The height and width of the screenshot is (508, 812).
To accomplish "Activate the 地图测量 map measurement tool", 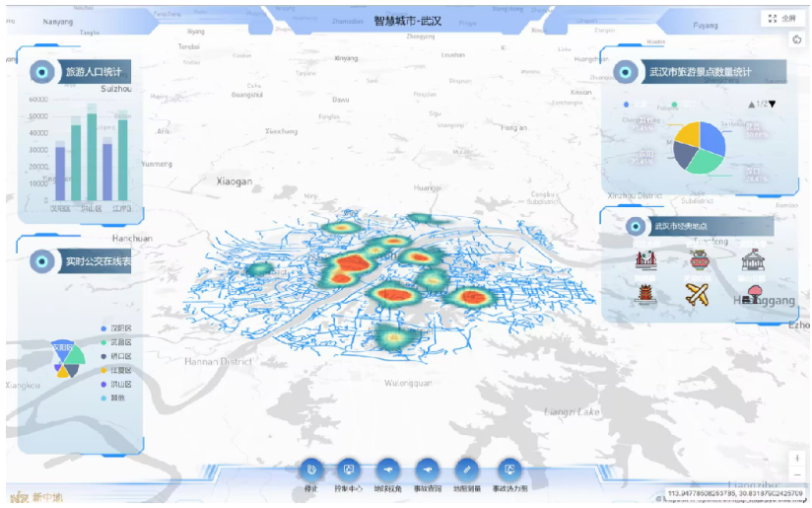I will point(468,471).
